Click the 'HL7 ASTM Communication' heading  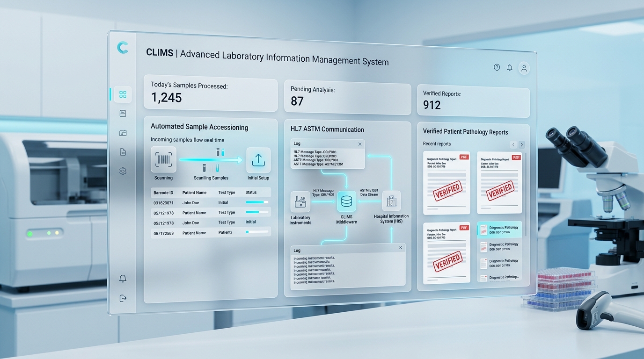[x=327, y=129]
